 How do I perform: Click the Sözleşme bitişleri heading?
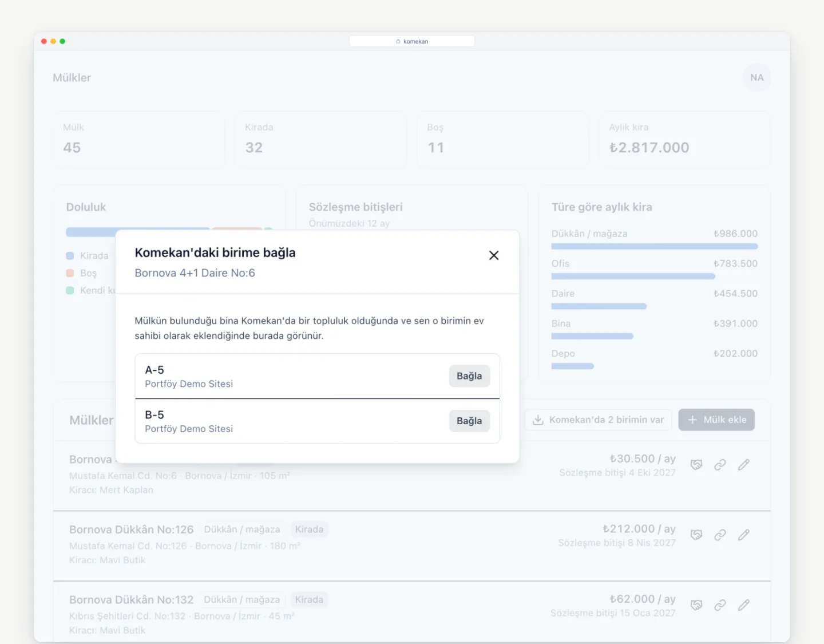[356, 207]
